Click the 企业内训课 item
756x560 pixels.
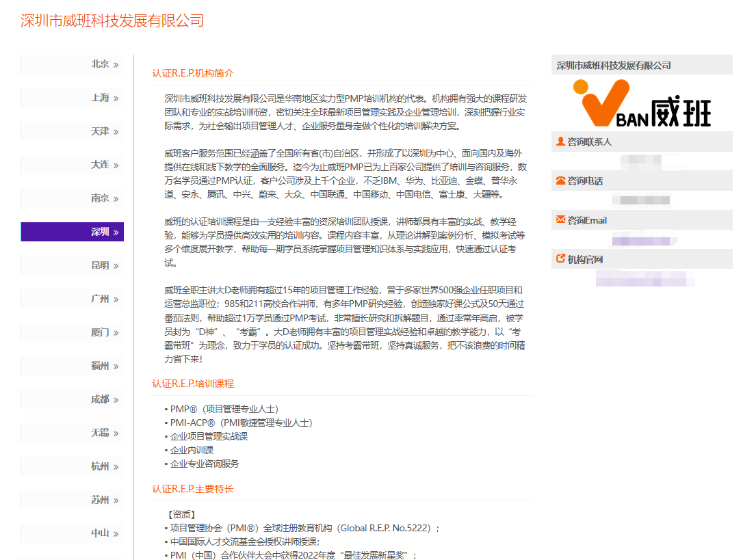click(x=189, y=450)
